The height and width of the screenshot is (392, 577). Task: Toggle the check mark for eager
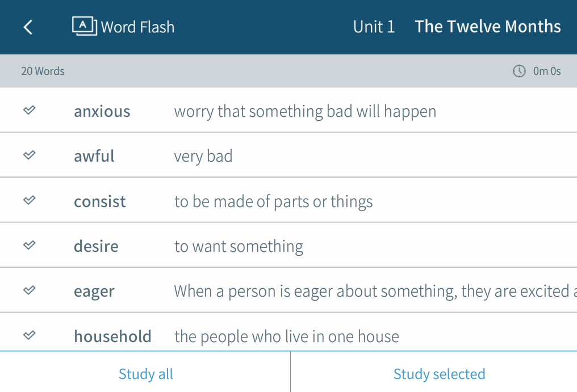[x=30, y=290]
